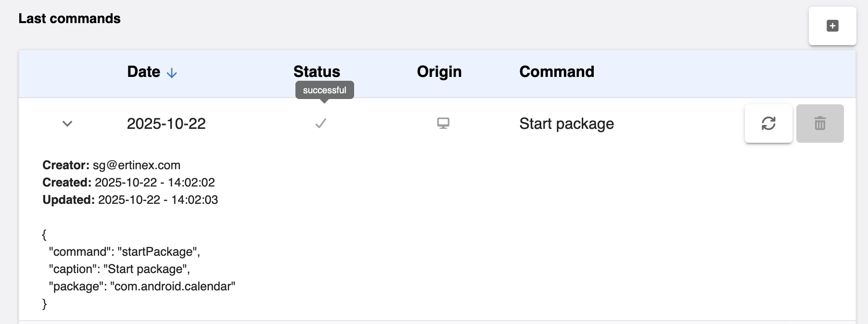Click the Updated timestamp 14:02:03

194,199
